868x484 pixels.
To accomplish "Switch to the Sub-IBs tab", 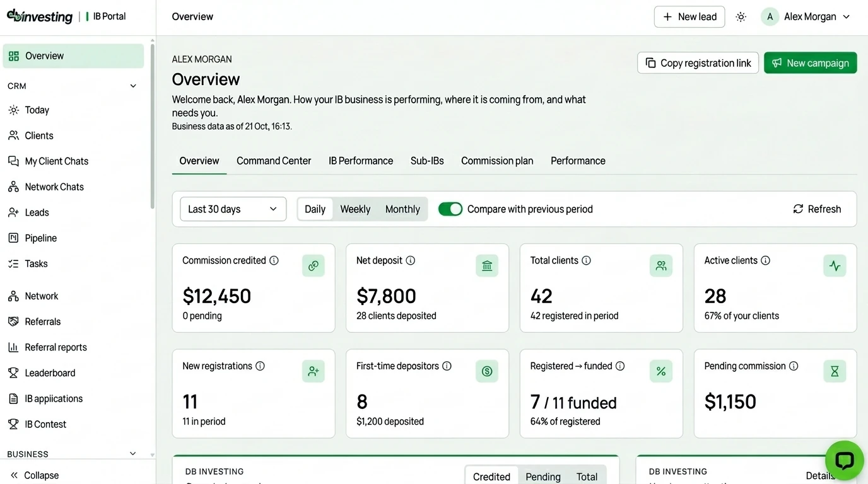I will click(x=427, y=161).
